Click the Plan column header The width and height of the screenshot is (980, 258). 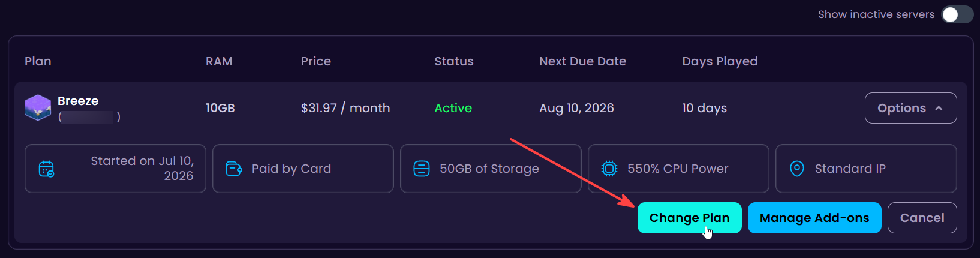click(x=38, y=61)
